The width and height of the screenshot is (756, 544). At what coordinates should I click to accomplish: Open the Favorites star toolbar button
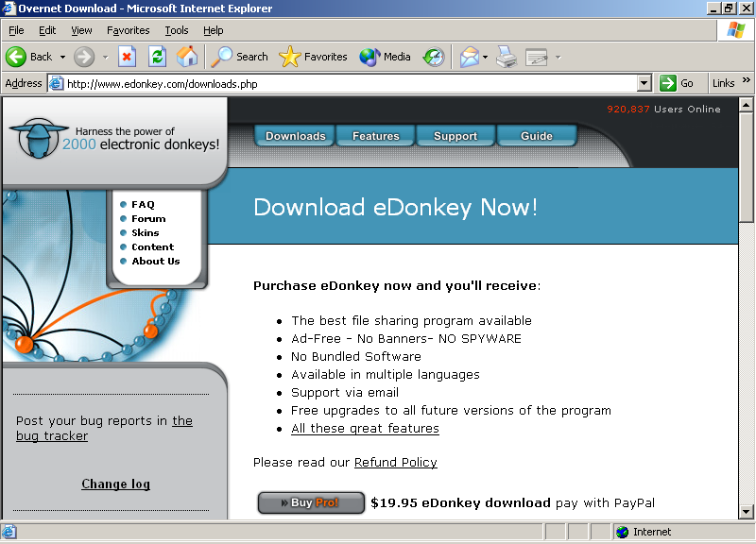pyautogui.click(x=314, y=57)
